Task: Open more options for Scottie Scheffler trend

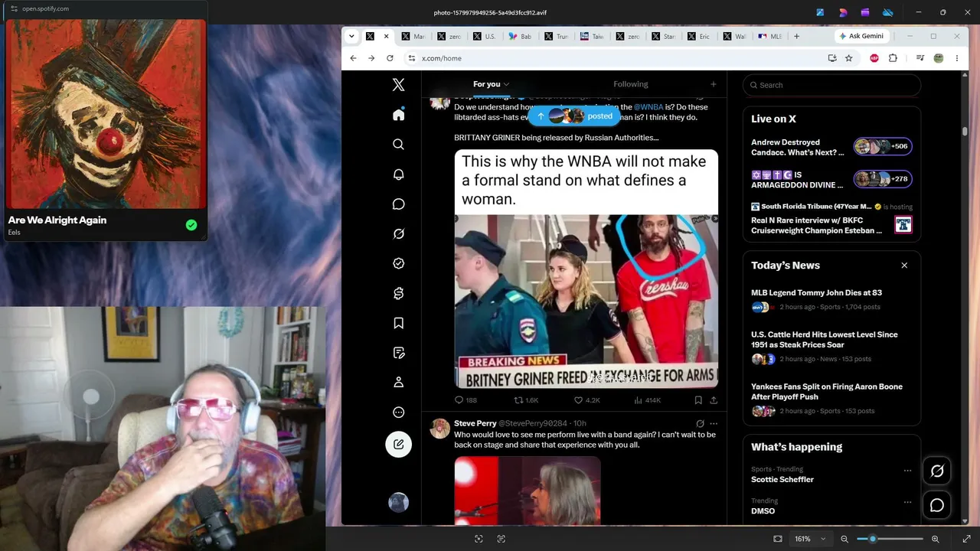Action: click(x=907, y=471)
